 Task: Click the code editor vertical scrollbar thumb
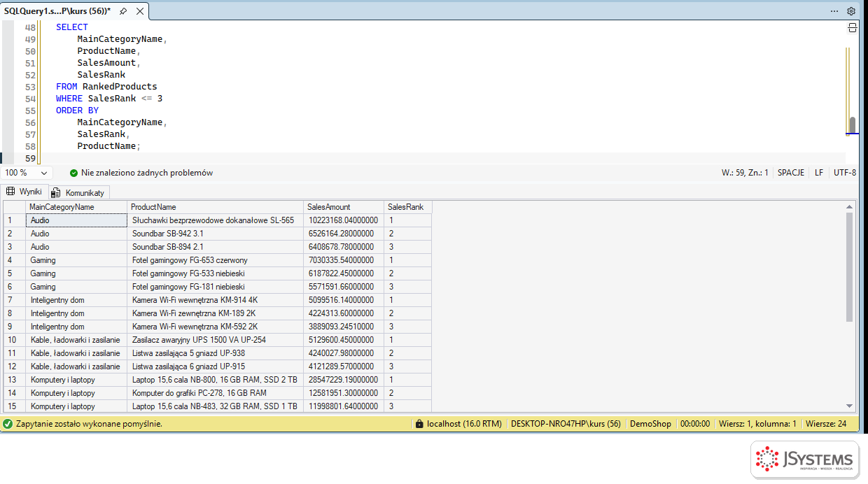point(852,125)
